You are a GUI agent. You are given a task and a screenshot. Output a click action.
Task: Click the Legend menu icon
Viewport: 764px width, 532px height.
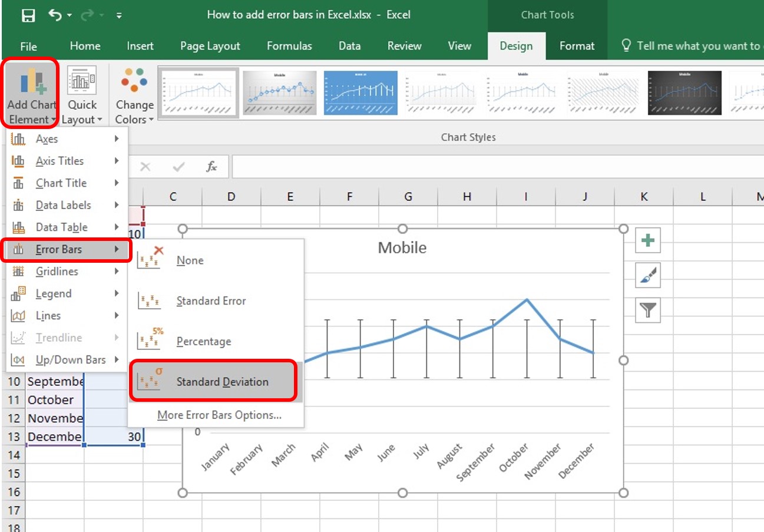[x=19, y=293]
